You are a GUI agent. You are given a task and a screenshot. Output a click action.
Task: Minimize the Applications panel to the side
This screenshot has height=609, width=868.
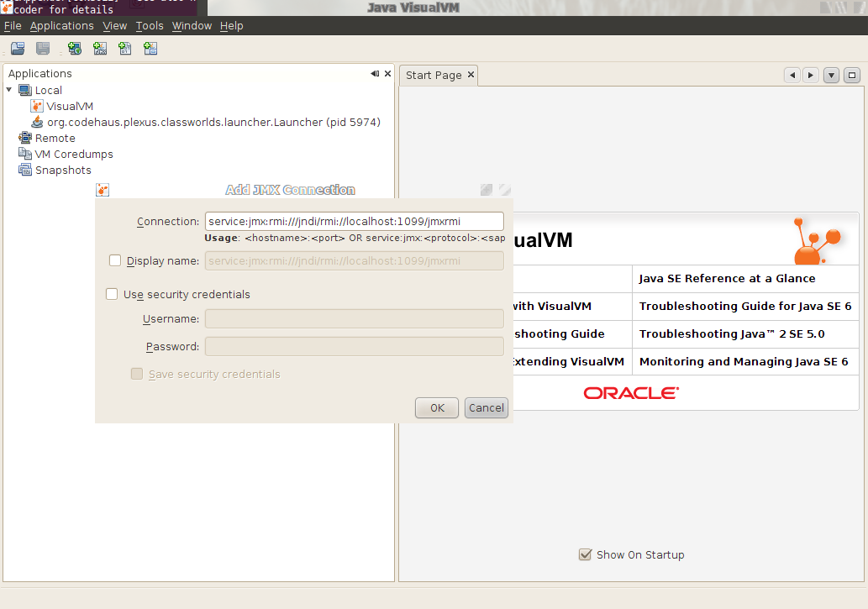(x=376, y=74)
